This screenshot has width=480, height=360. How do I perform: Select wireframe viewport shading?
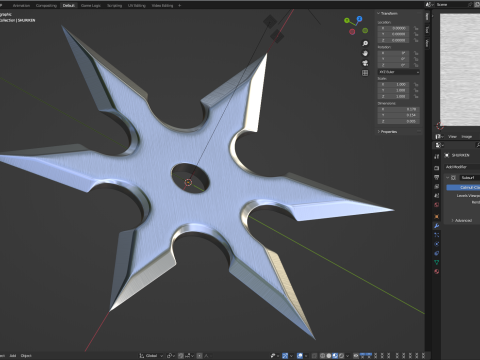pos(323,356)
